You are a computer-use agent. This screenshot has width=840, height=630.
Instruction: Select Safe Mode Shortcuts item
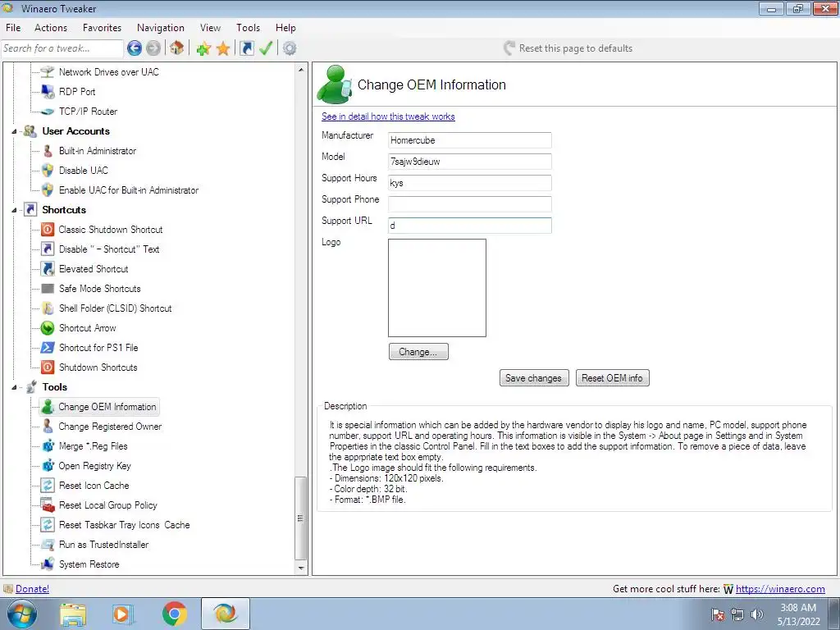point(99,289)
